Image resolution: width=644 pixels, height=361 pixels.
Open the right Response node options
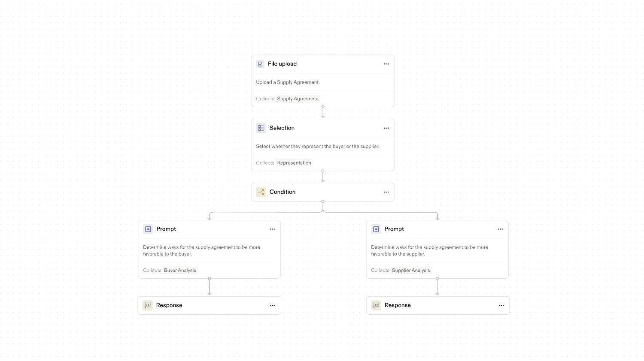coord(501,305)
